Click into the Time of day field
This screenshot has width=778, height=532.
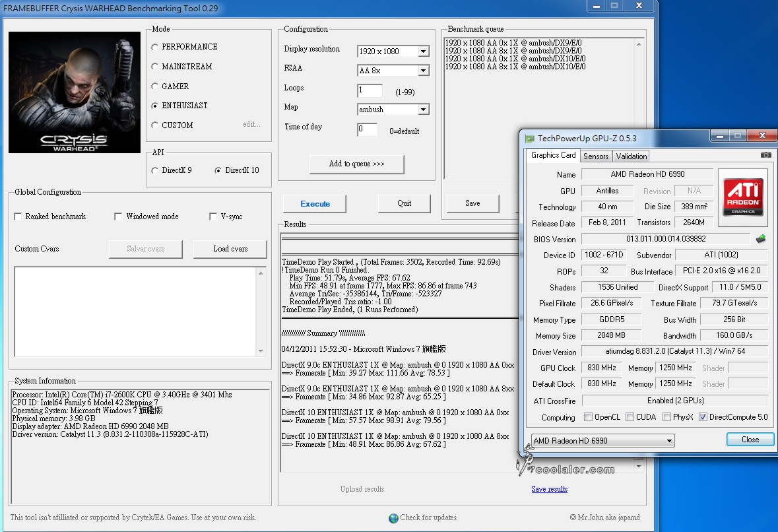coord(367,129)
